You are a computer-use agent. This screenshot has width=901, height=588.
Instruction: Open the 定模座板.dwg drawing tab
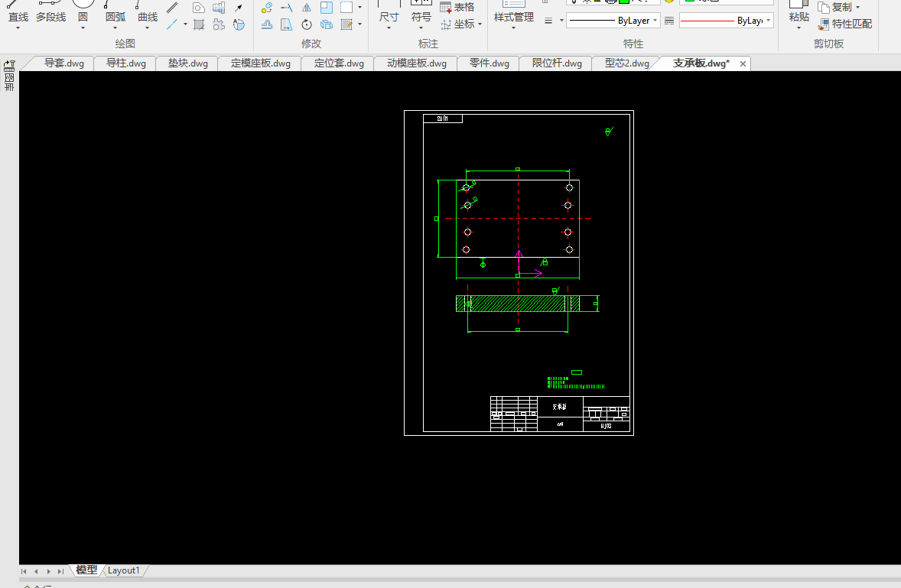tap(260, 63)
